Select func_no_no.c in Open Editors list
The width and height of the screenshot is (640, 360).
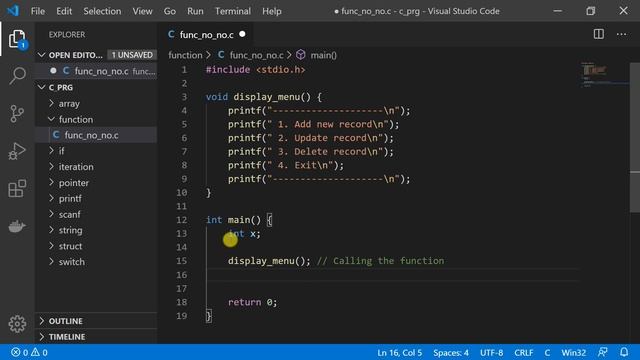[x=96, y=71]
